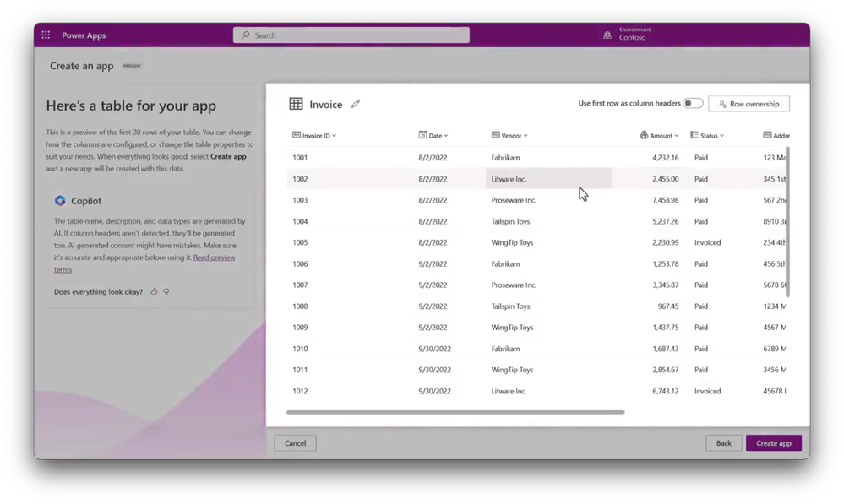This screenshot has width=844, height=504.
Task: Open the Power Apps app launcher waffle
Action: 46,35
